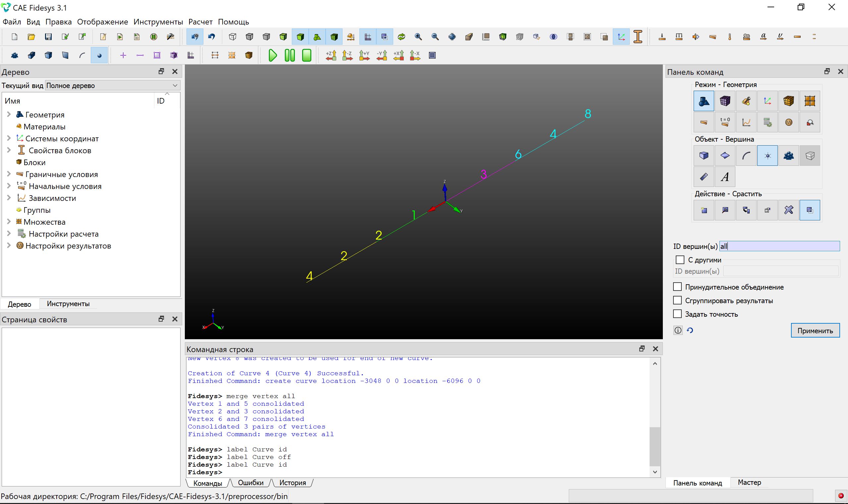Expand the Геометрия tree node
The image size is (848, 504).
pyautogui.click(x=9, y=115)
